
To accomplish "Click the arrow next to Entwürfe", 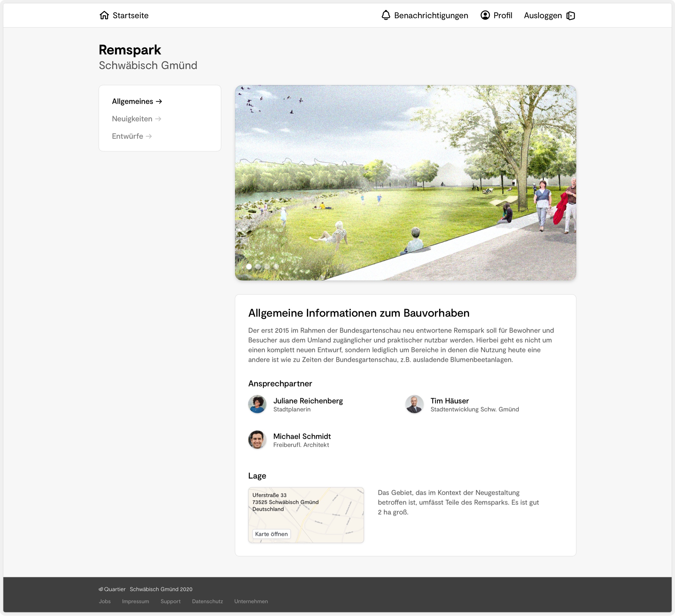I will tap(149, 136).
